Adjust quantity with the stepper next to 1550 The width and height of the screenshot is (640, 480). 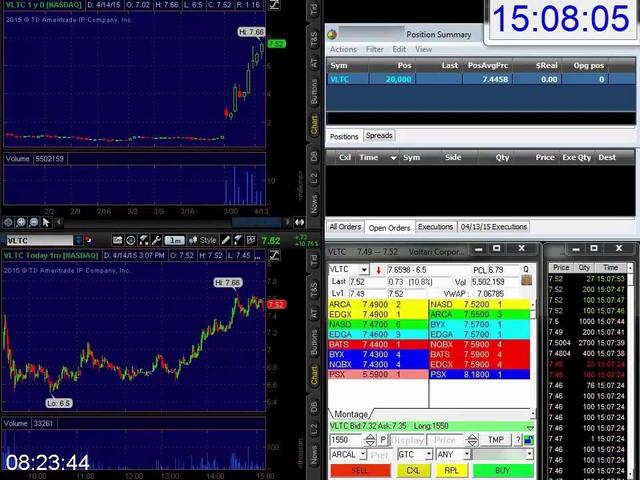[370, 440]
